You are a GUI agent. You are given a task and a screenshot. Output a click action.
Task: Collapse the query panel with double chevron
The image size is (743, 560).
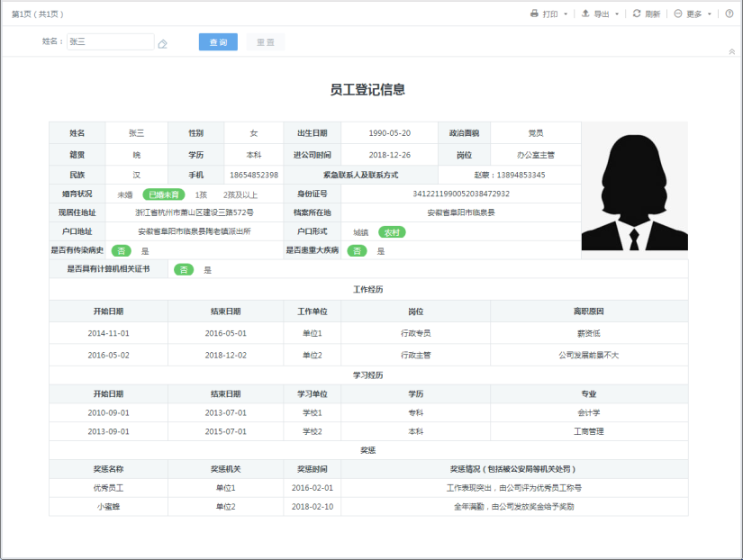(x=731, y=52)
